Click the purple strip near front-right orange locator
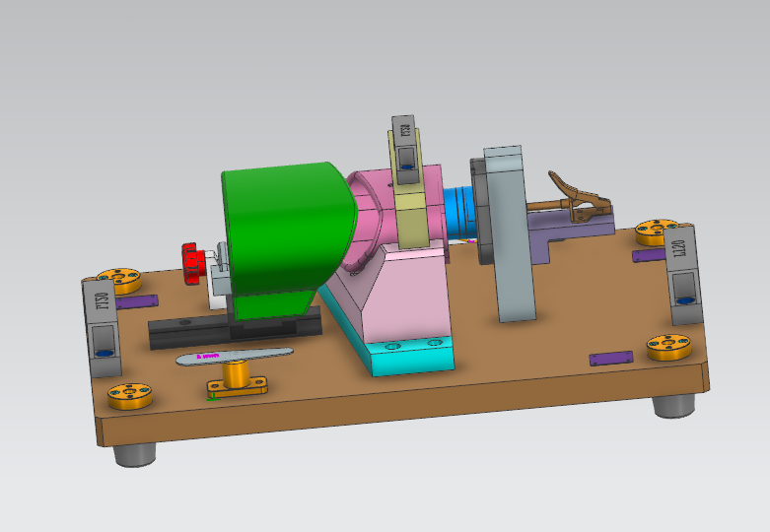This screenshot has width=770, height=532. [x=611, y=359]
